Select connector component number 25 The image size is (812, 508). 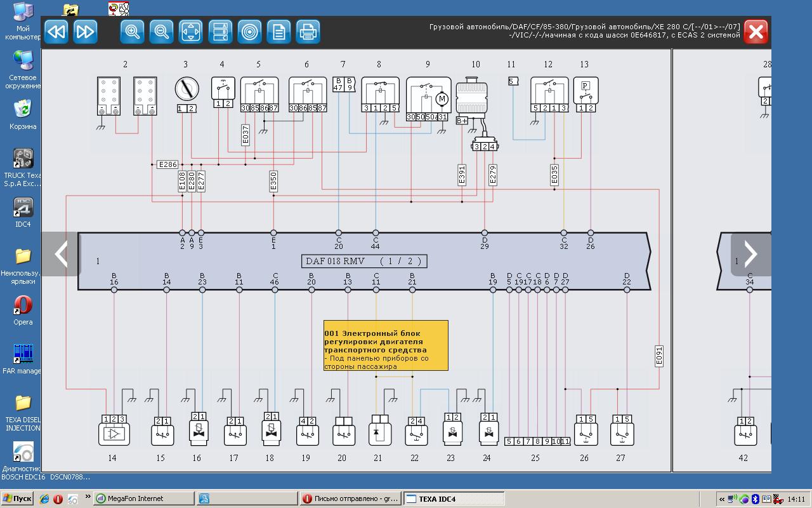(x=537, y=441)
